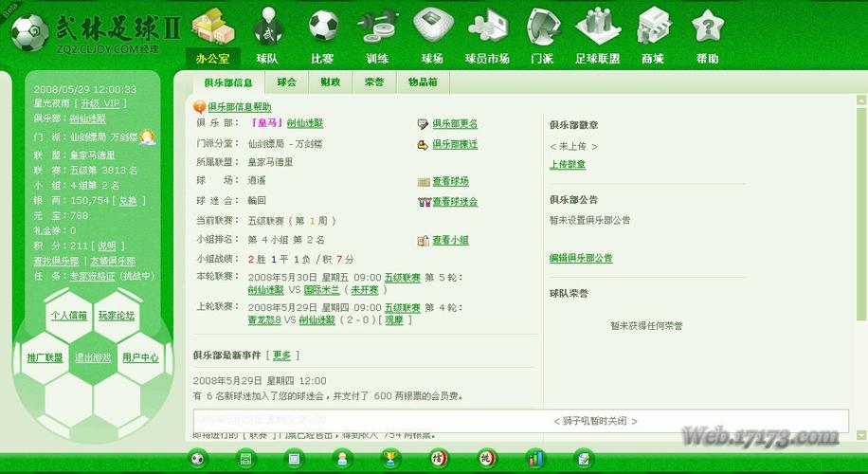Open the 用户中心 hexagon button
The width and height of the screenshot is (868, 474).
pyautogui.click(x=140, y=357)
